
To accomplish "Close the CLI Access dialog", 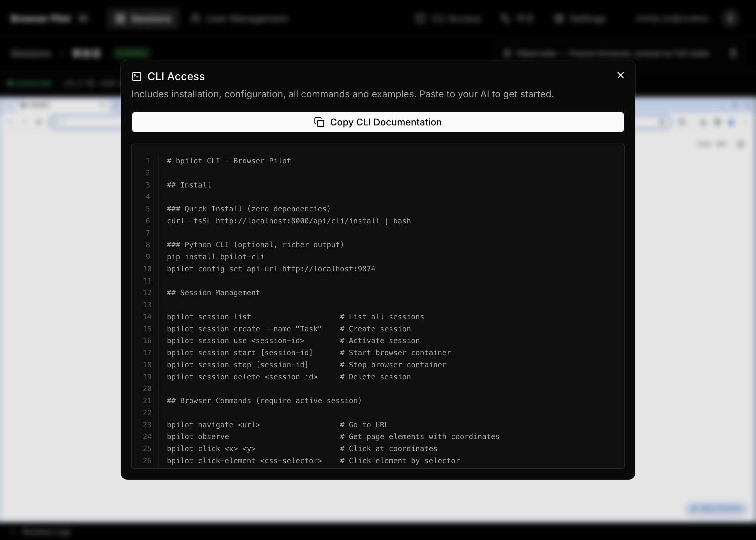I will pos(620,75).
